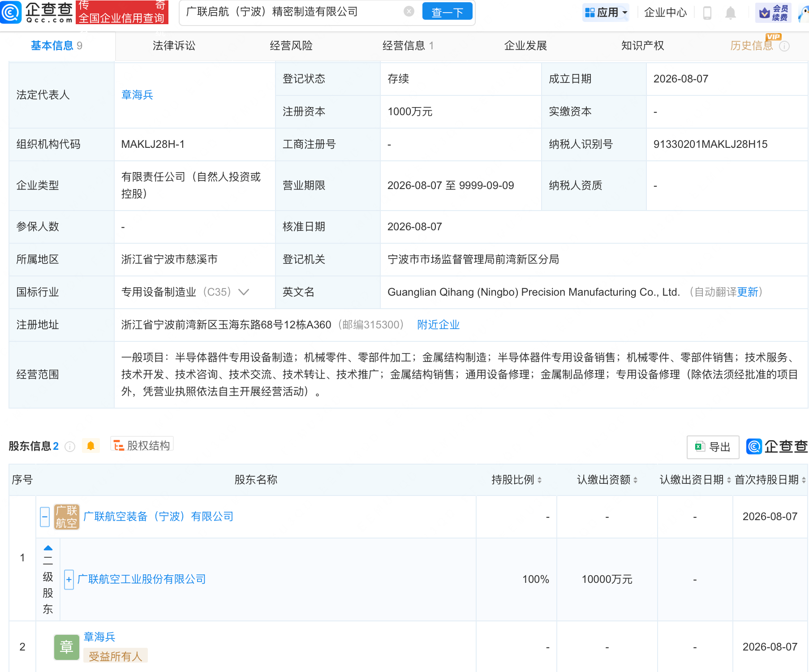Click the 受益所有人 tag
Image resolution: width=809 pixels, height=672 pixels.
(x=115, y=656)
